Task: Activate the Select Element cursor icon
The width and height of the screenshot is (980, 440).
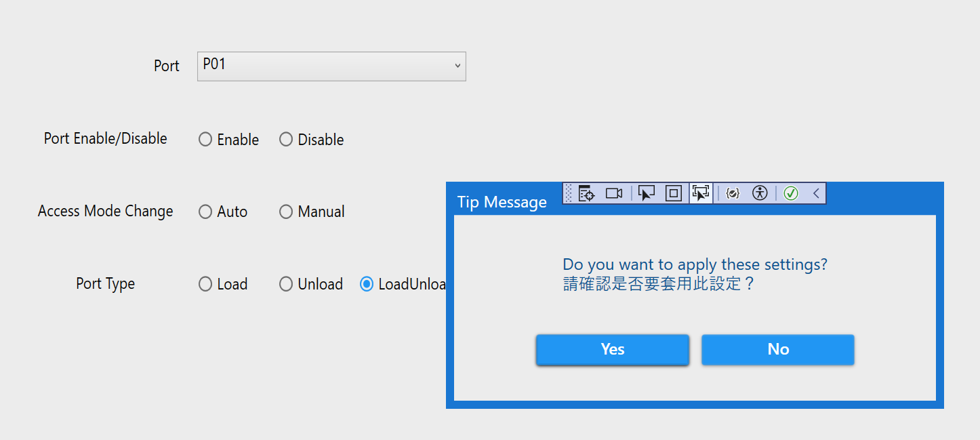Action: pyautogui.click(x=647, y=193)
